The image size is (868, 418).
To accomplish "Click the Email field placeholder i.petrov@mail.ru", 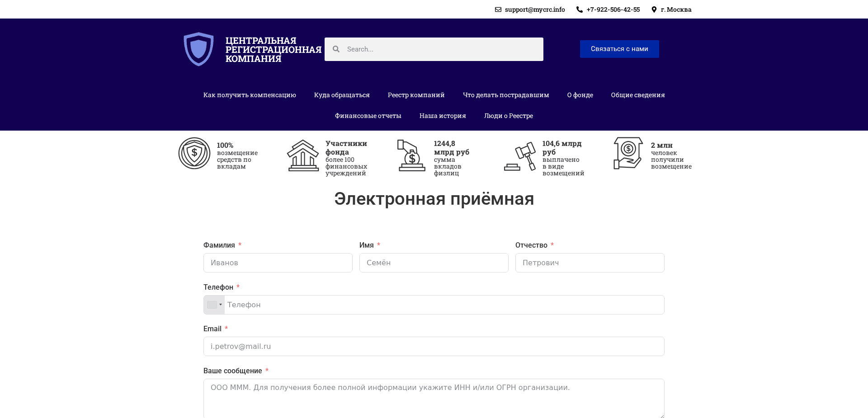I will coord(434,346).
